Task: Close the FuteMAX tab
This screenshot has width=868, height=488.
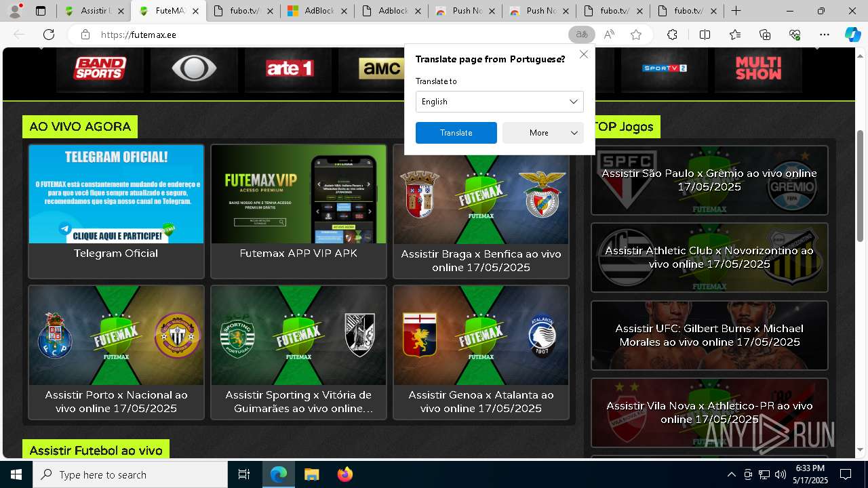Action: pyautogui.click(x=195, y=11)
